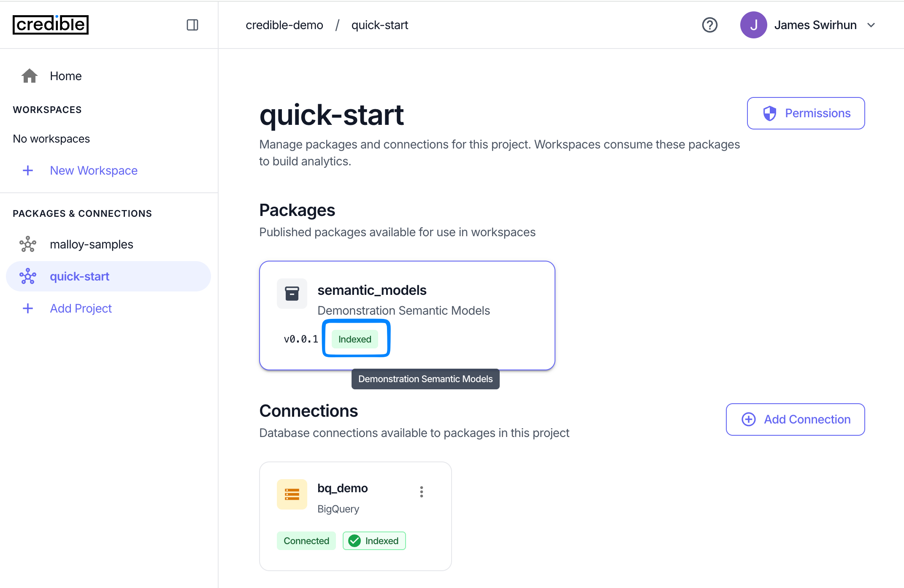
Task: Click the Indexed badge on semantic_models
Action: click(x=355, y=339)
